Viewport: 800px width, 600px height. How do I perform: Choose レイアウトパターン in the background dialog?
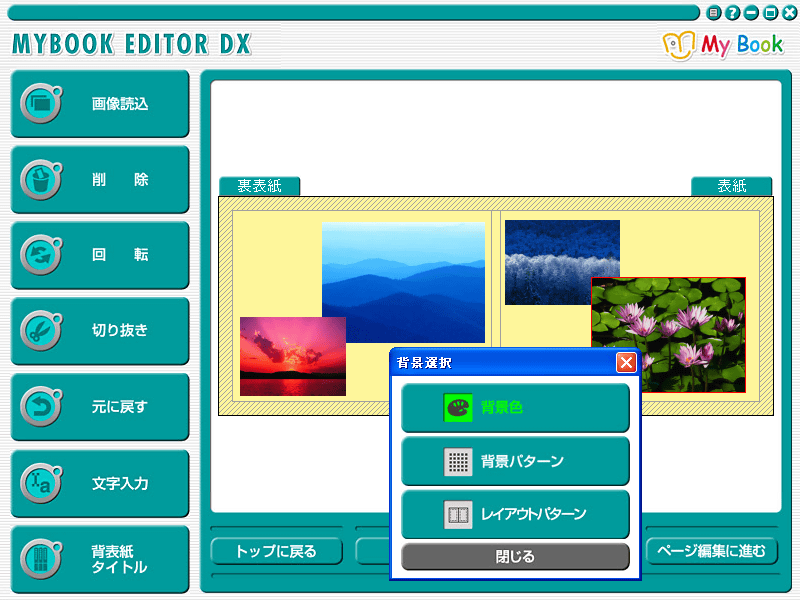click(x=515, y=514)
